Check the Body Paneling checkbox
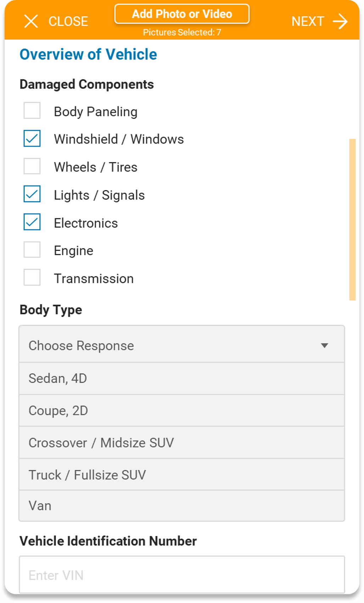 (32, 111)
